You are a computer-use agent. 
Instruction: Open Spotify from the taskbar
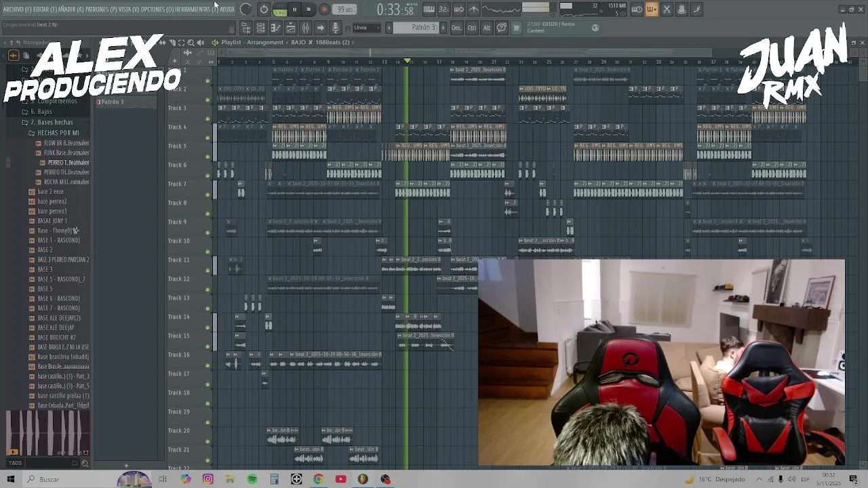252,479
